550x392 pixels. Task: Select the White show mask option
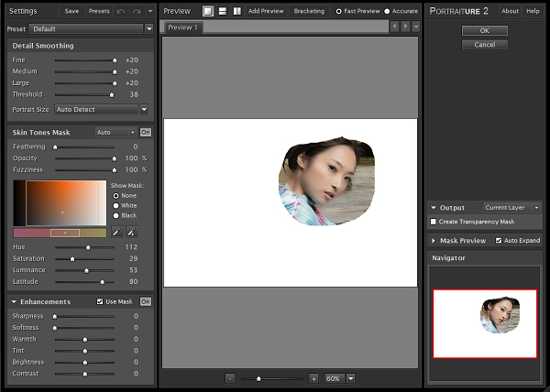click(115, 205)
